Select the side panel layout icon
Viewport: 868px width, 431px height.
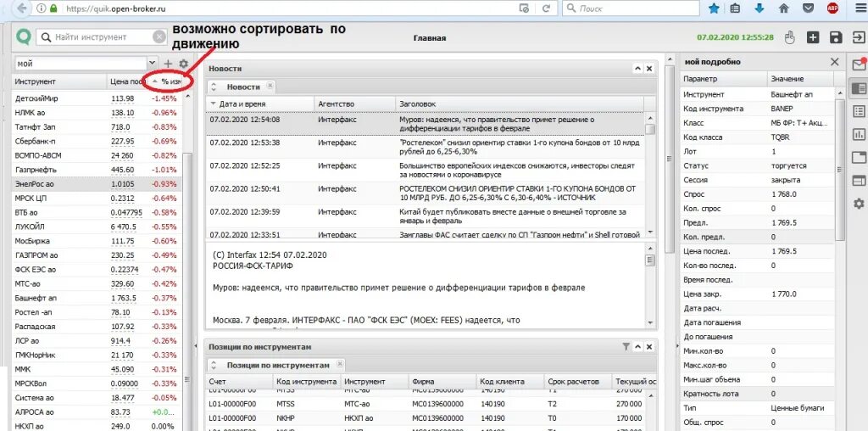[859, 87]
